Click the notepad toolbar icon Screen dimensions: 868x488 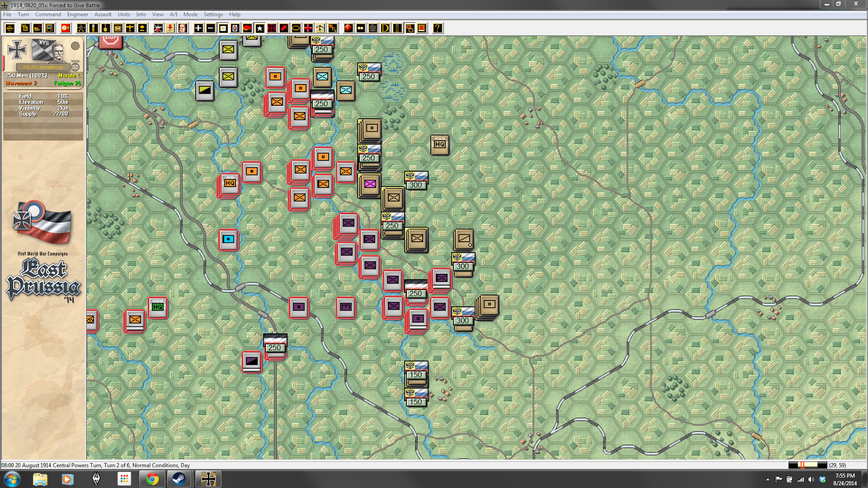point(25,28)
